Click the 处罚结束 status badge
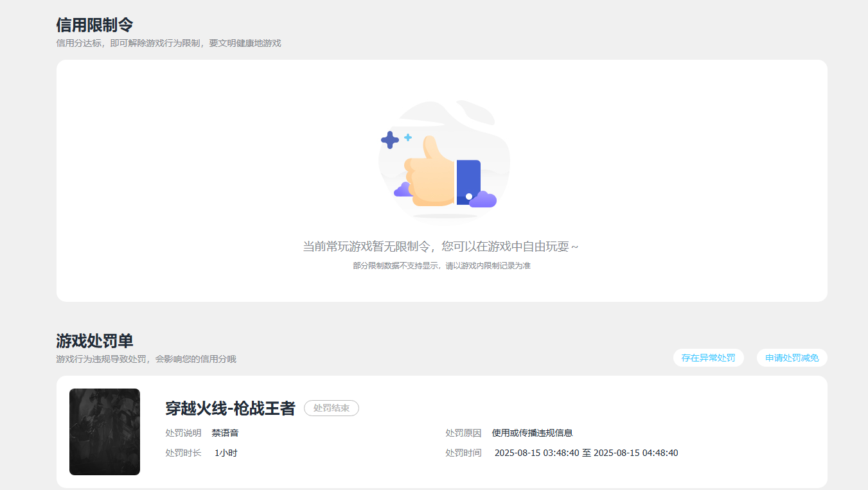 [x=332, y=408]
